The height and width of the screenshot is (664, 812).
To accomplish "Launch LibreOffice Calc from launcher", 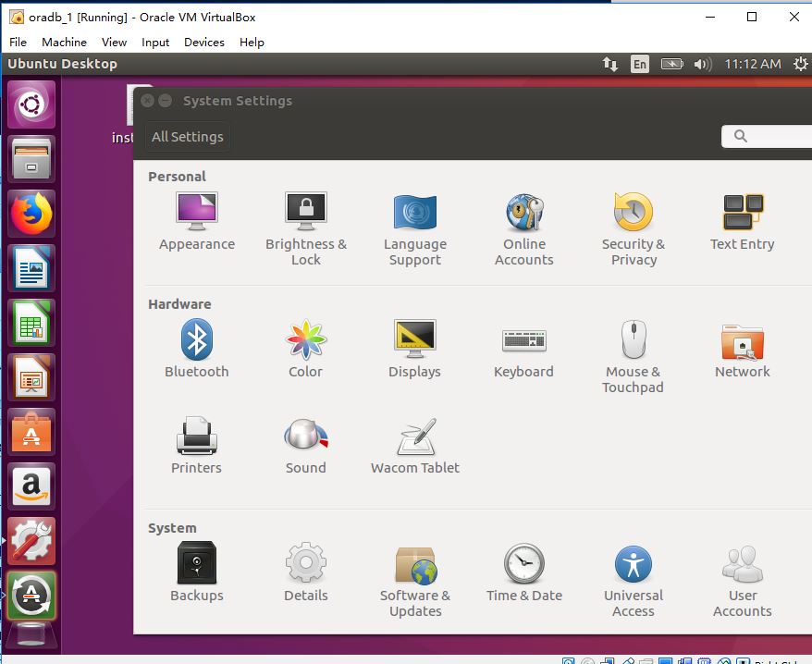I will point(31,323).
